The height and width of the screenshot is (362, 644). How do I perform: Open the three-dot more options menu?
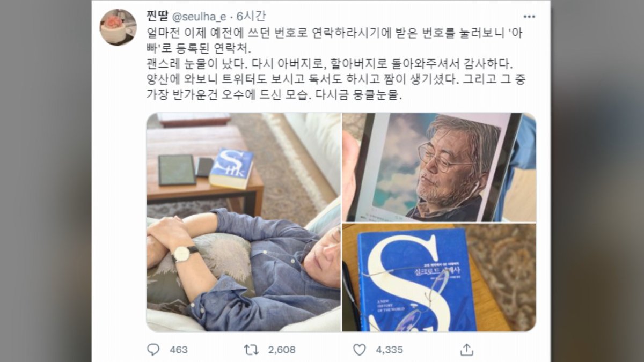pos(529,17)
